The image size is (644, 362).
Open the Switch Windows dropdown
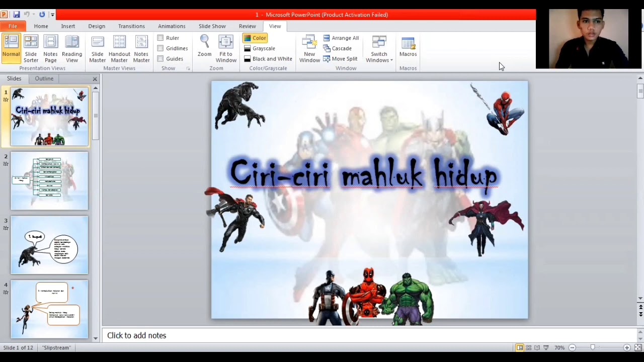point(379,49)
